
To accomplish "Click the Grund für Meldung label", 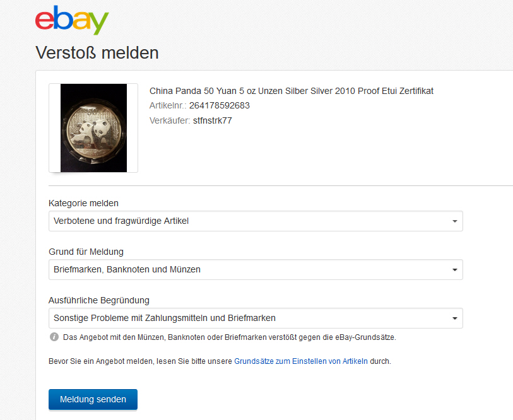I will (x=86, y=252).
